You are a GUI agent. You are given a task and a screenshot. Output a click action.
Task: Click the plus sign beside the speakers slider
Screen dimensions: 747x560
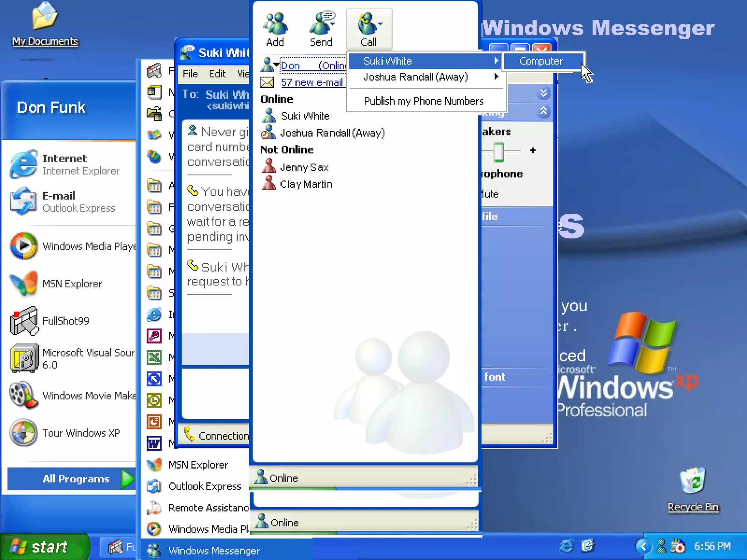533,150
